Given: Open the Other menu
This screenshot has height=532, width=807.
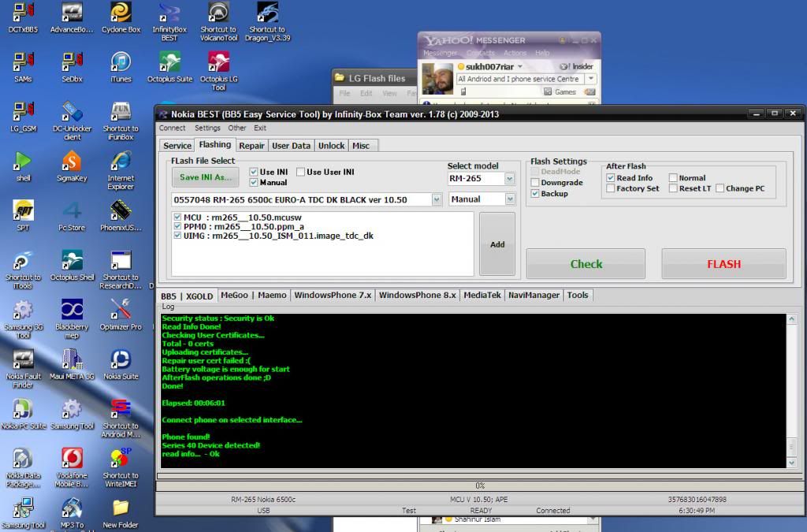Looking at the screenshot, I should click(237, 128).
